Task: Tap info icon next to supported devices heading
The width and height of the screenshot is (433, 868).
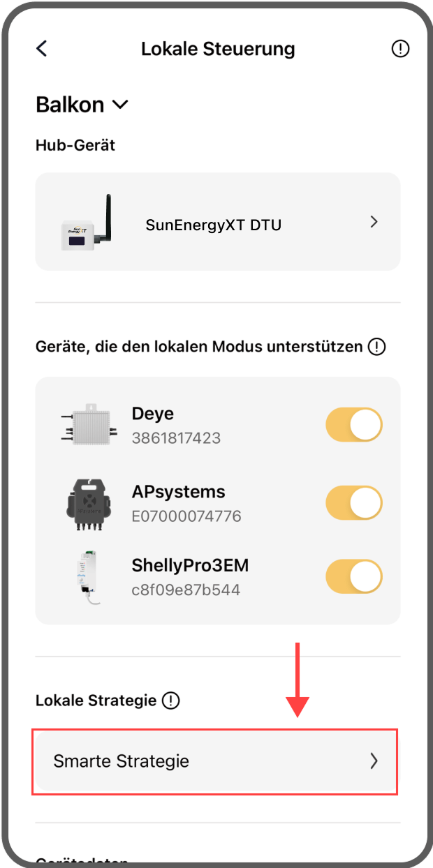Action: 376,346
